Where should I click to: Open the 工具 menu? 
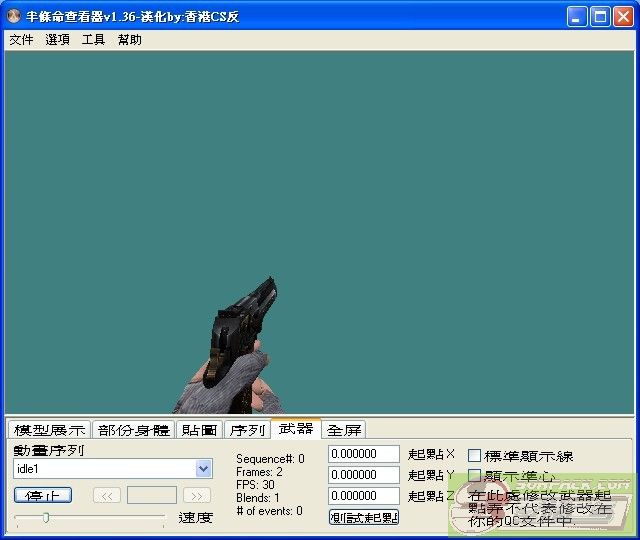pyautogui.click(x=93, y=40)
